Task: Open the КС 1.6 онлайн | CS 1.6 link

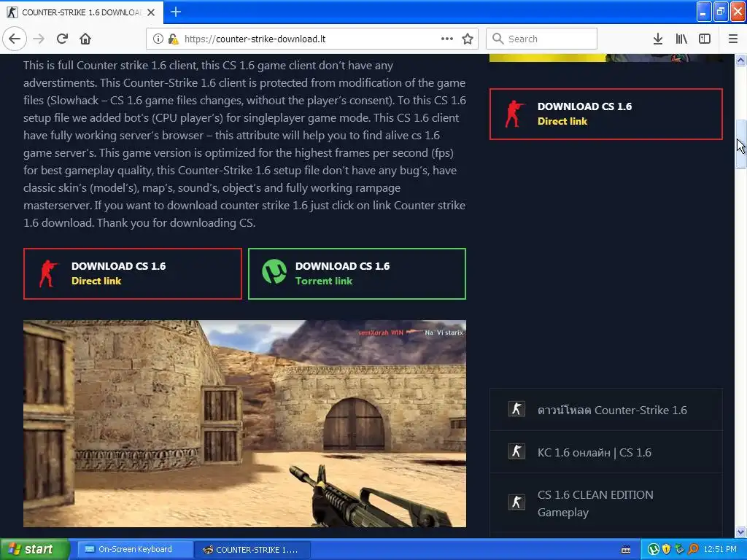Action: (x=594, y=452)
